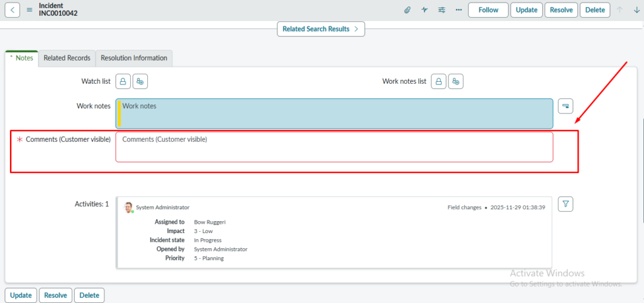Unlock the Watch list lock toggle

click(x=123, y=81)
